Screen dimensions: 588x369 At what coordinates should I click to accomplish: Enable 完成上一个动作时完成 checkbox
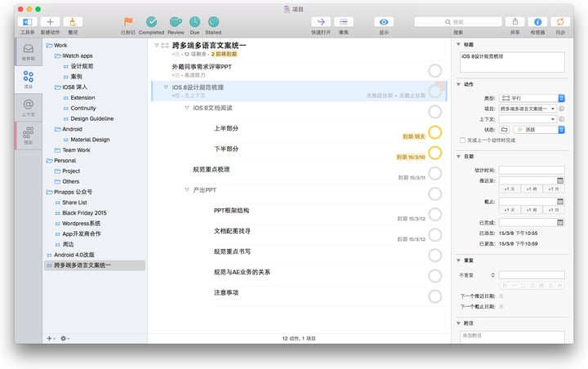(462, 140)
